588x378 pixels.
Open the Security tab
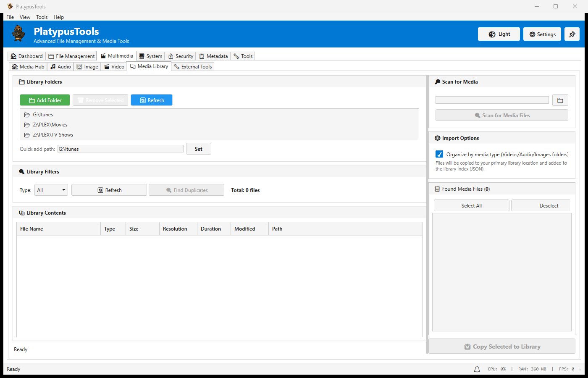[181, 56]
